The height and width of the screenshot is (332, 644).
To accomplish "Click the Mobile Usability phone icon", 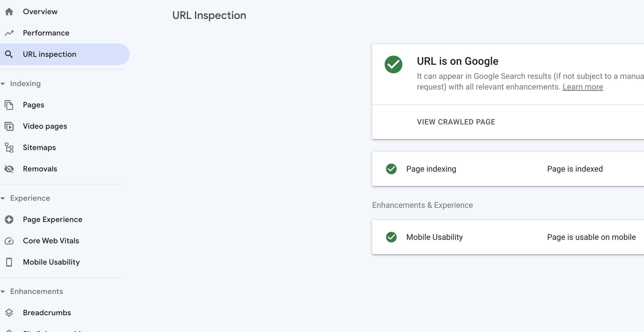I will point(9,262).
